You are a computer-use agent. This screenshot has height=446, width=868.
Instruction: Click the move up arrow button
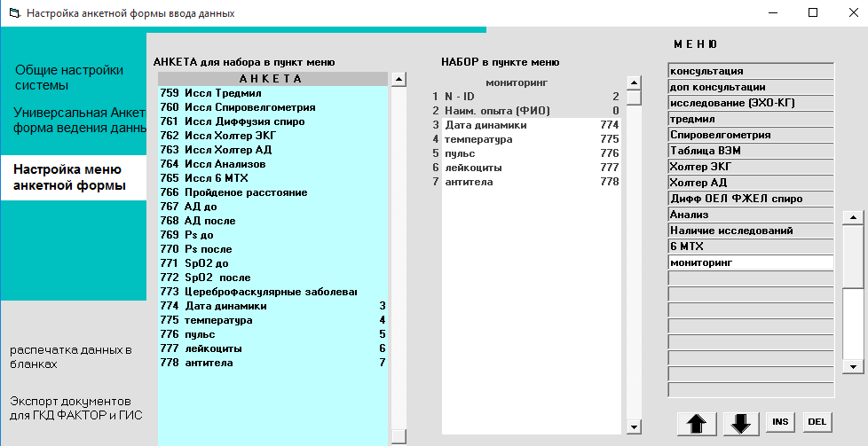pos(697,423)
